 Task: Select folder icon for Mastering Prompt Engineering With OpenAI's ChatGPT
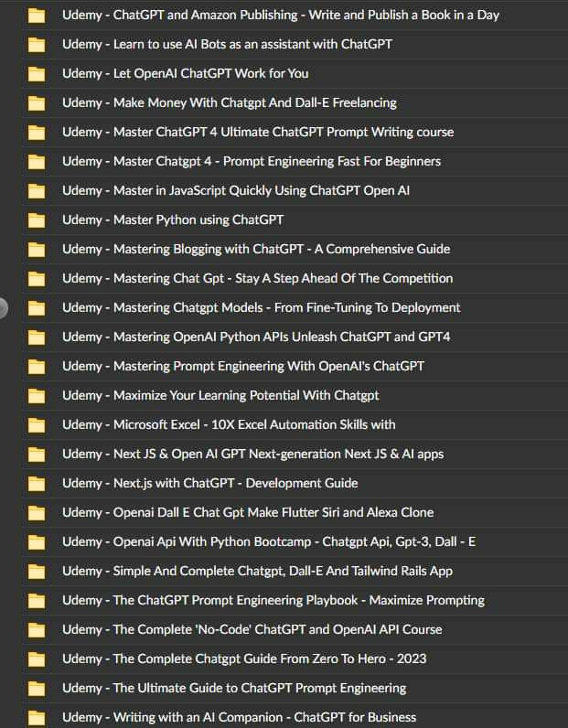coord(37,367)
